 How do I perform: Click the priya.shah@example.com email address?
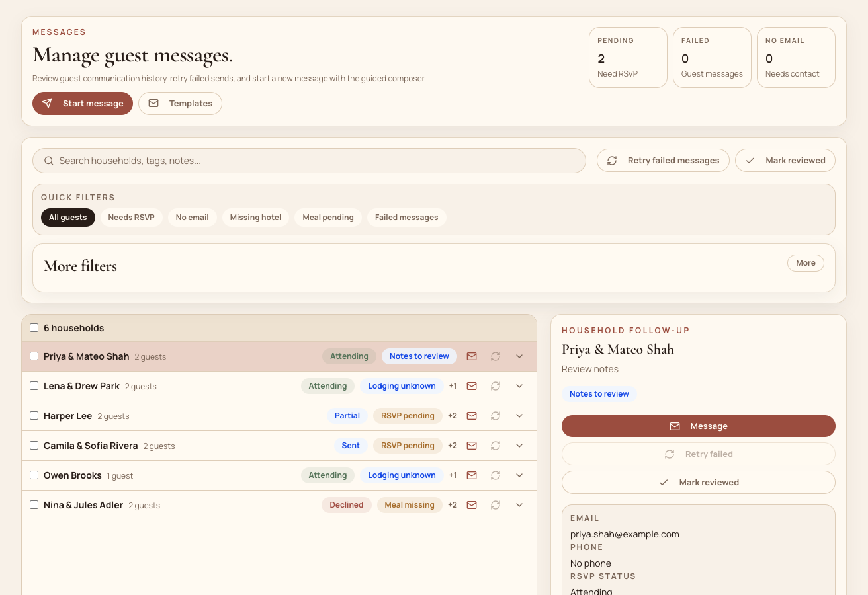pos(625,534)
